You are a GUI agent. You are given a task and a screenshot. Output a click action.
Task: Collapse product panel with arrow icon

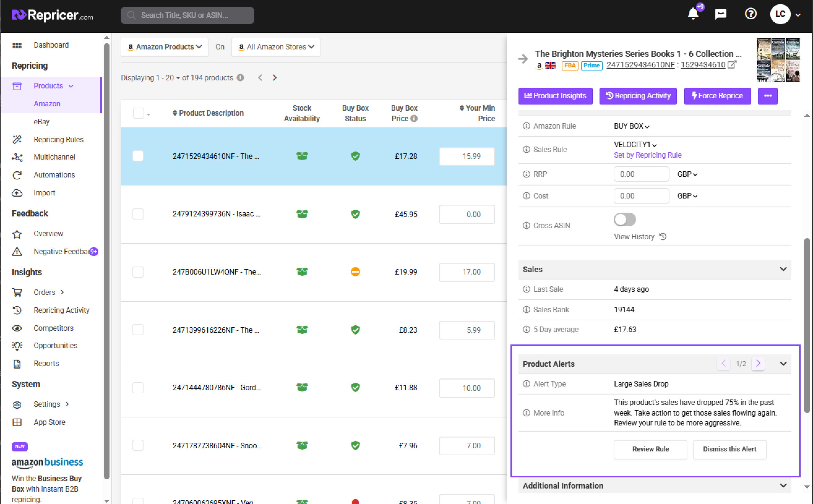(523, 59)
